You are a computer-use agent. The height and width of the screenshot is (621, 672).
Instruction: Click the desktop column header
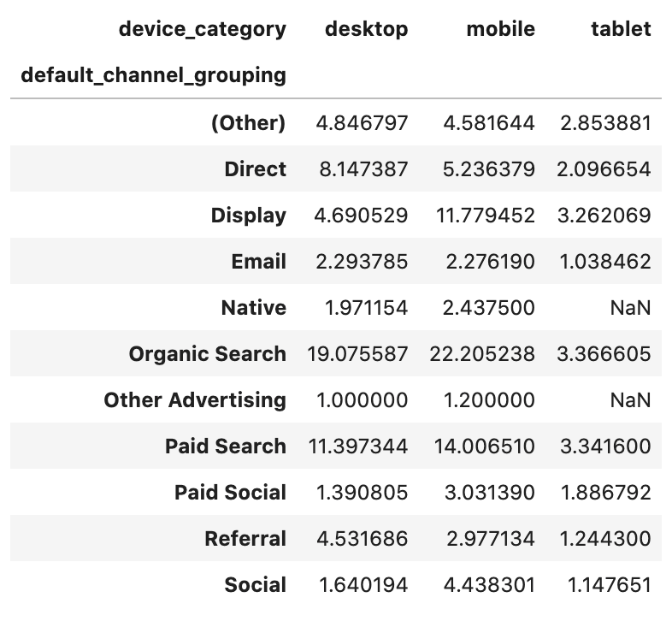366,29
